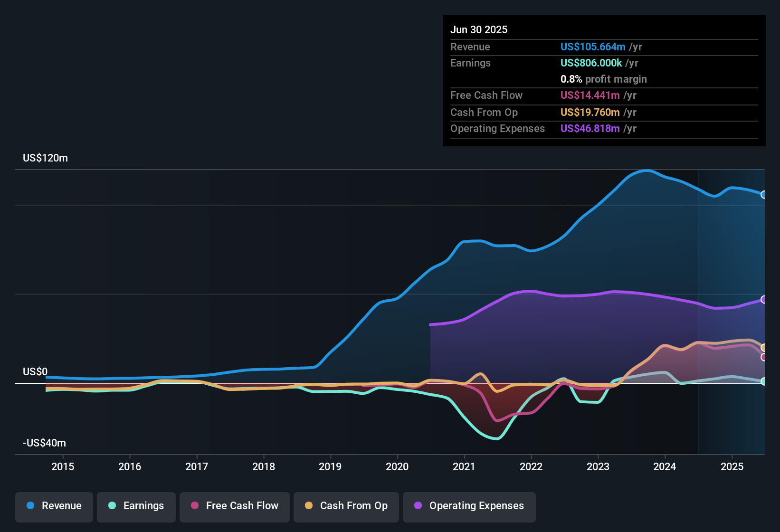Toggle the Revenue series visibility
The image size is (780, 532).
click(54, 506)
